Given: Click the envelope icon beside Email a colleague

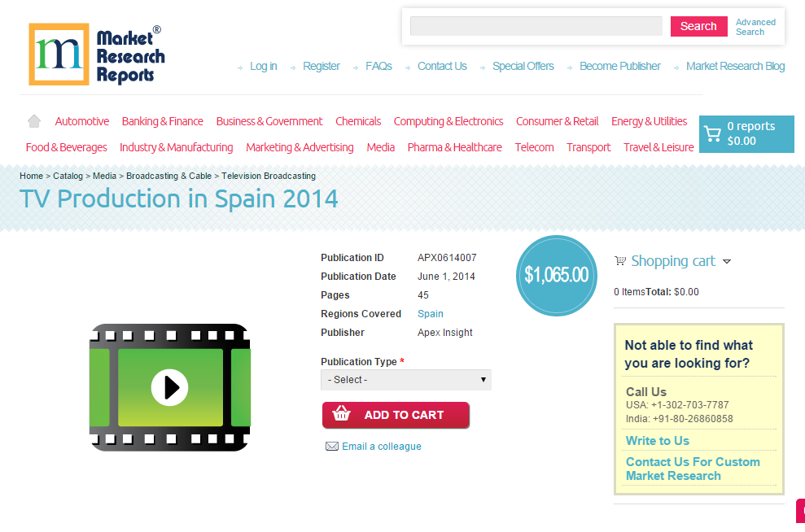Looking at the screenshot, I should [331, 446].
